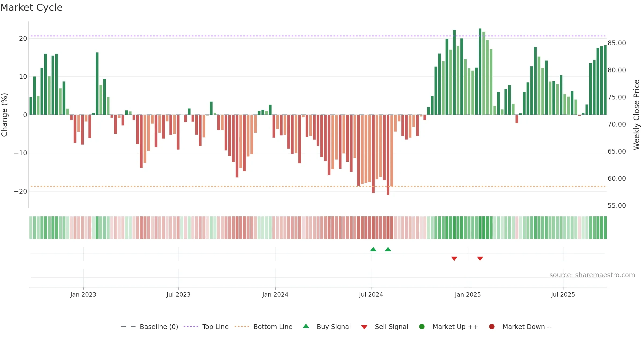
Task: Click the Change (%) axis title
Action: [4, 115]
